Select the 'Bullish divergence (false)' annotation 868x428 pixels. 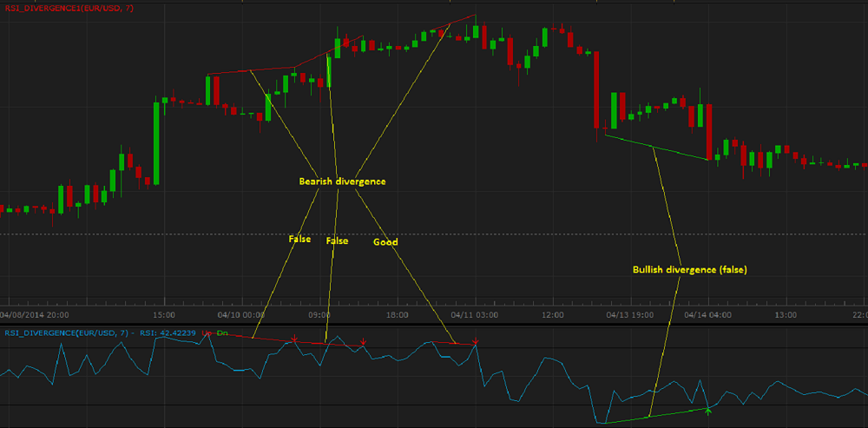[689, 270]
